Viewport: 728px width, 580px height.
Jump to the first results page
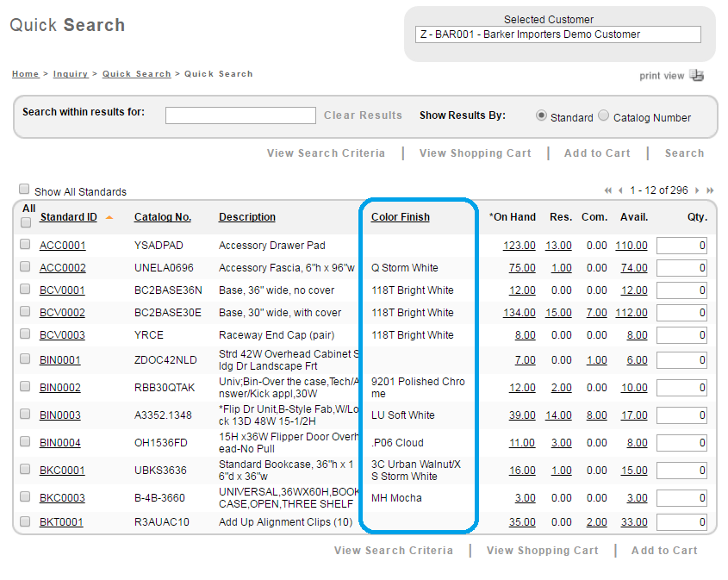[x=607, y=190]
